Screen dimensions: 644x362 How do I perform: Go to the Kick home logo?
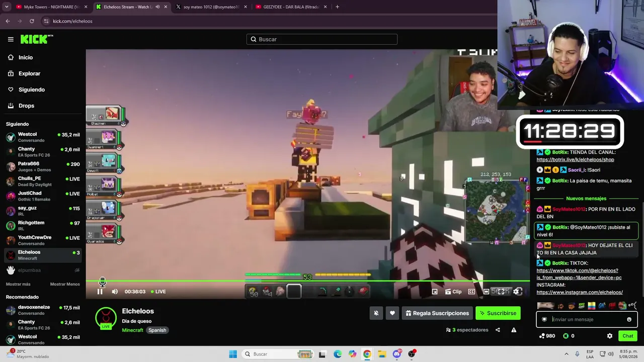tap(37, 39)
